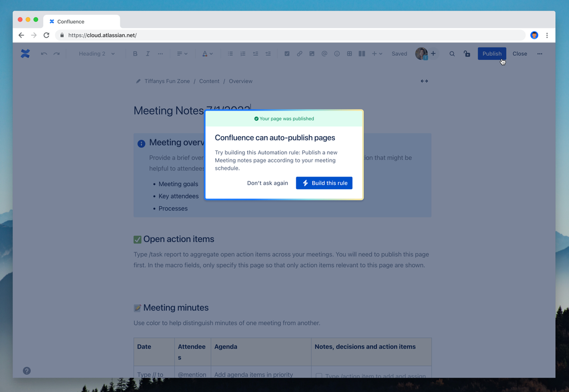Insert a column layout

[x=362, y=54]
